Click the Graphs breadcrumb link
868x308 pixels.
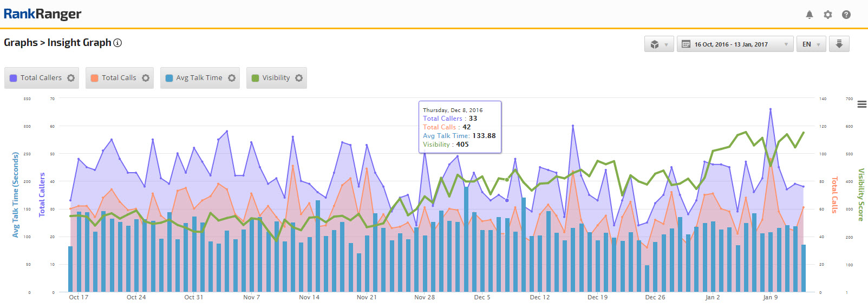[x=21, y=43]
